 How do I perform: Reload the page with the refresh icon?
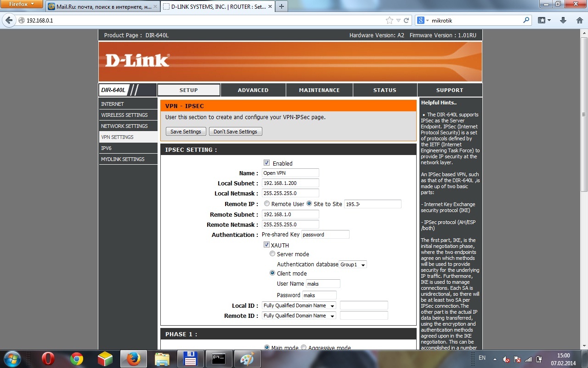(x=406, y=20)
